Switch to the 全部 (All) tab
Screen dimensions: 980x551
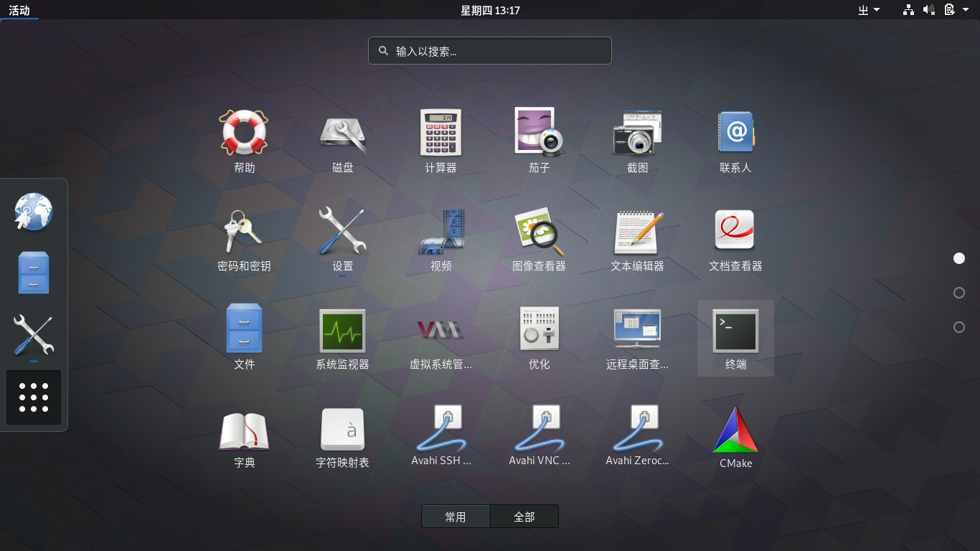click(x=524, y=517)
